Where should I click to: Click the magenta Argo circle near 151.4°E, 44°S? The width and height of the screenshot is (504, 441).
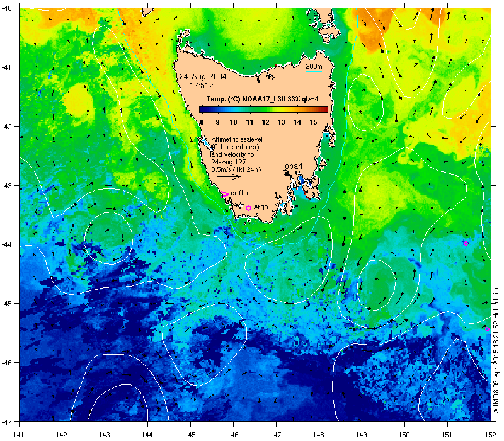[x=466, y=243]
